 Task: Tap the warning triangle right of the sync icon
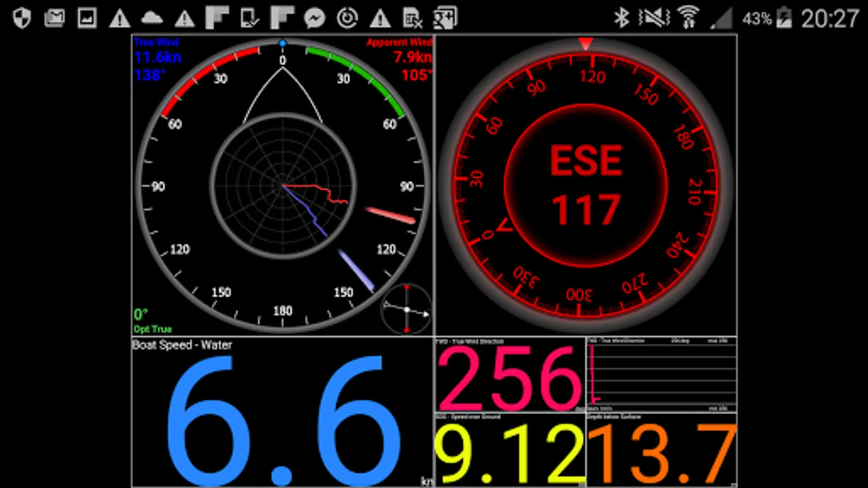pyautogui.click(x=380, y=19)
